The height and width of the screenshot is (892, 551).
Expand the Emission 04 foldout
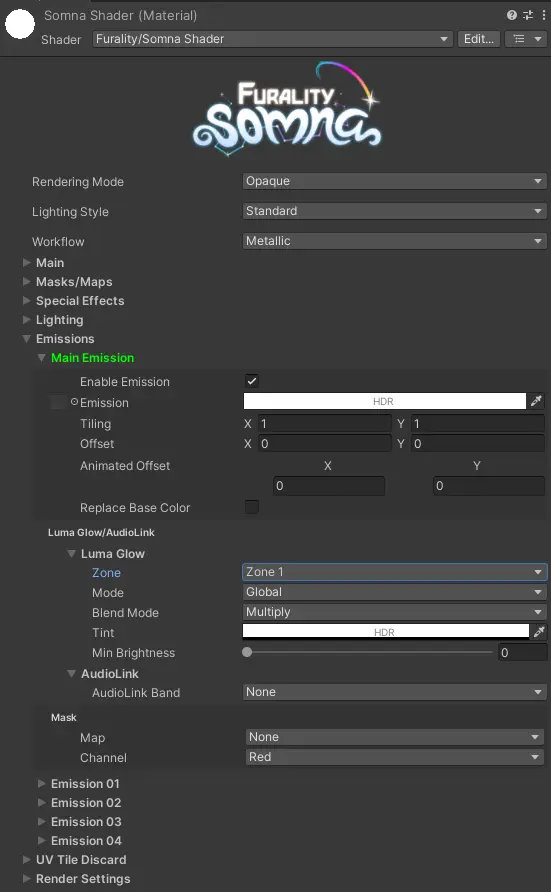click(42, 840)
